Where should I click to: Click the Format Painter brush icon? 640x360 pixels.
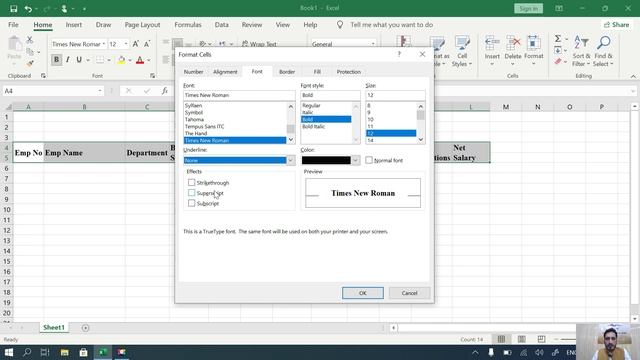[x=29, y=63]
